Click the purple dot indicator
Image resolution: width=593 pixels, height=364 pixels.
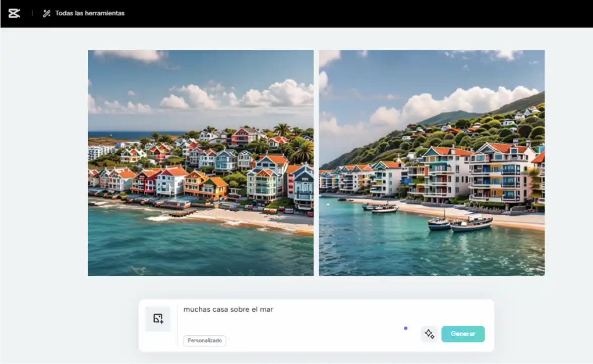(405, 328)
